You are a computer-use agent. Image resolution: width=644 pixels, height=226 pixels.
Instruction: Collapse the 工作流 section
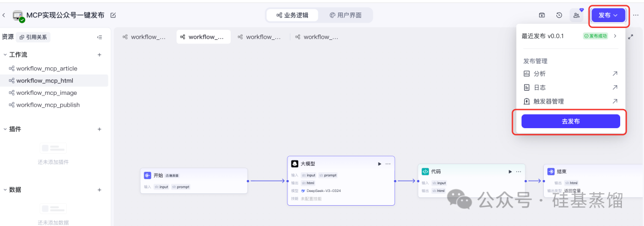pyautogui.click(x=5, y=55)
